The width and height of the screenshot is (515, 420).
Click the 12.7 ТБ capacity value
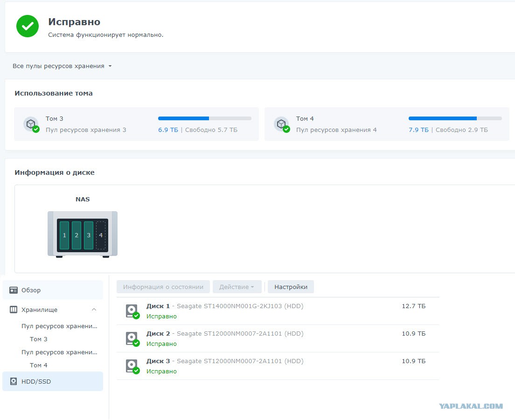click(x=413, y=306)
